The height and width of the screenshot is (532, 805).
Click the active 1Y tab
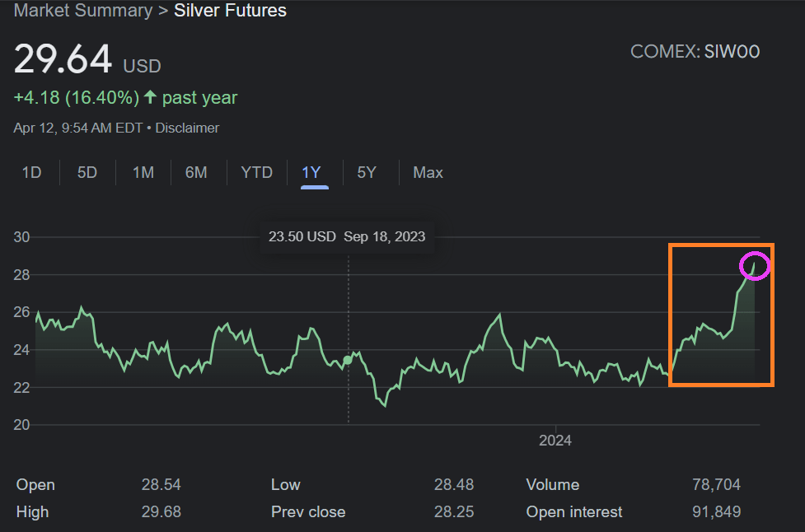pos(311,172)
